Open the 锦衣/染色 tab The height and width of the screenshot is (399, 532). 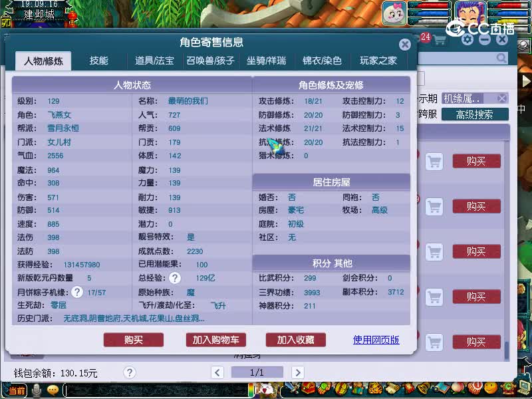click(322, 61)
